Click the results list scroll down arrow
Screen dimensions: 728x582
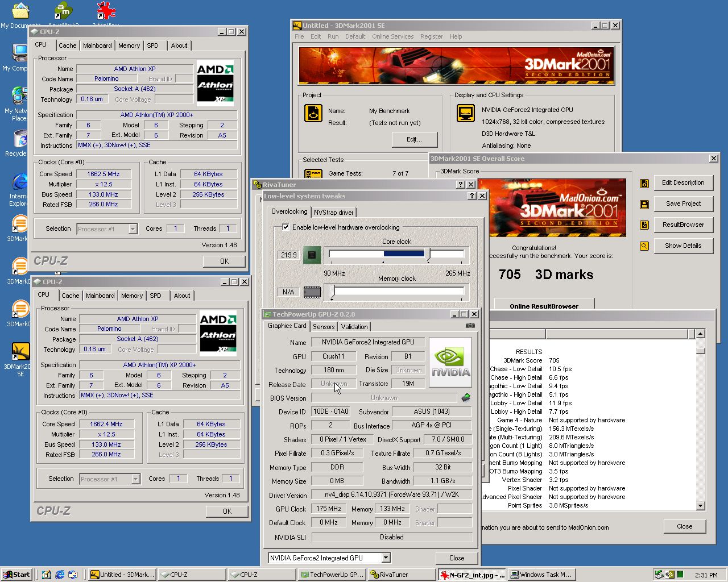click(700, 505)
